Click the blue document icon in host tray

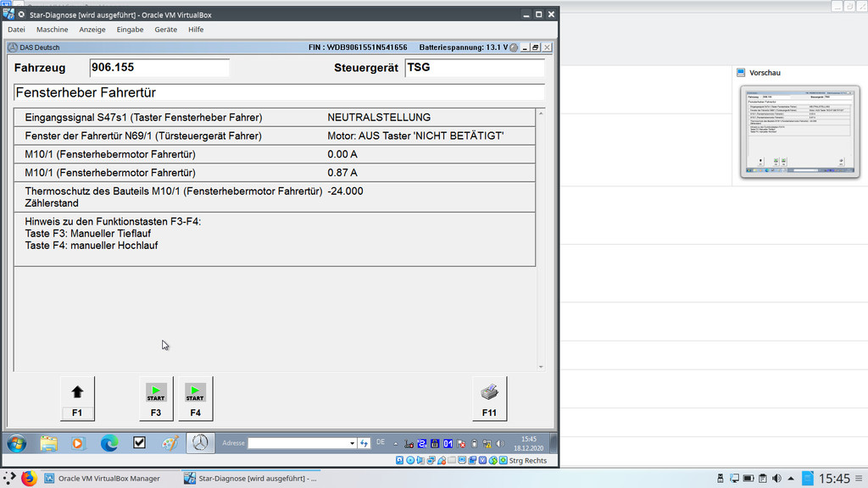point(808,478)
